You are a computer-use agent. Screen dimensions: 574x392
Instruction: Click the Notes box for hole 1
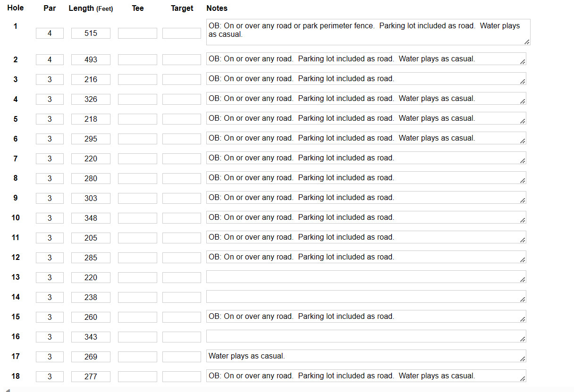pos(368,32)
